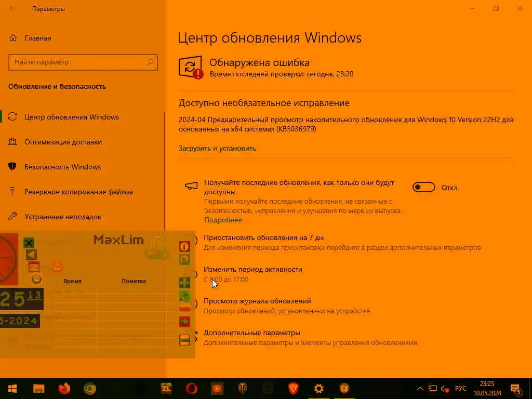Open the Brave browser taskbar icon
The width and height of the screenshot is (532, 399).
click(x=293, y=389)
